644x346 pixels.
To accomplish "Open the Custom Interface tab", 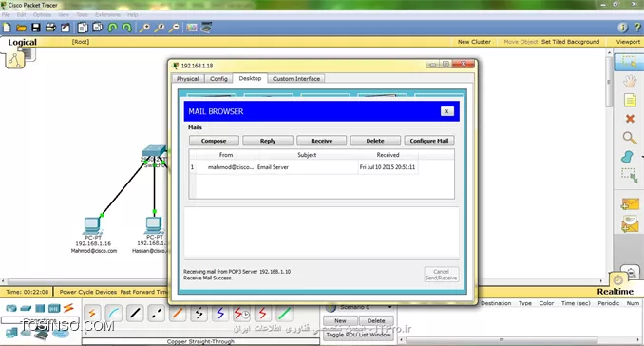I will (x=296, y=79).
